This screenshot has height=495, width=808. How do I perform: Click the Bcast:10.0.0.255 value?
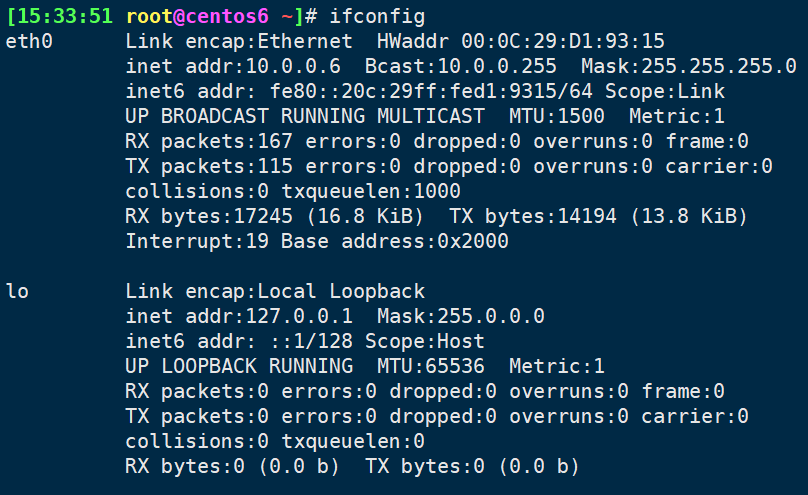pos(461,66)
